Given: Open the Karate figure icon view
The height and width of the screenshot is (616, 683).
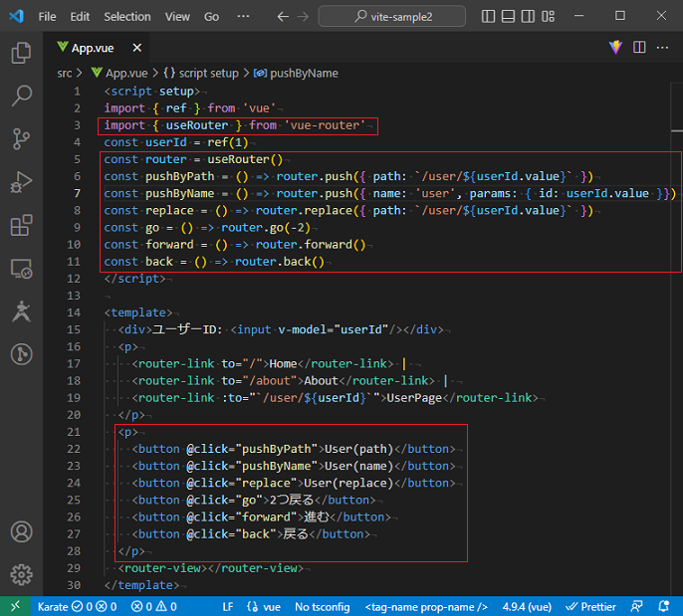Looking at the screenshot, I should (21, 311).
